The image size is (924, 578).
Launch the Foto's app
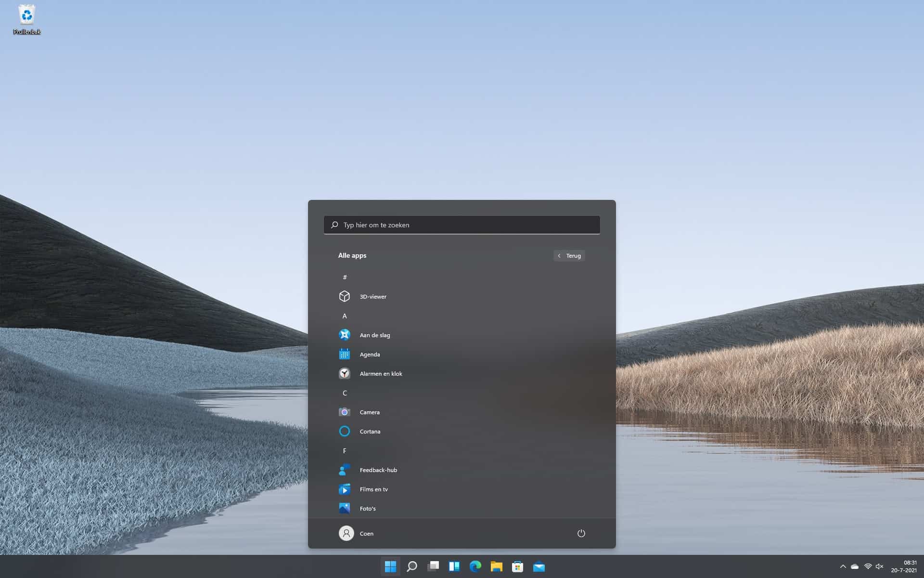pos(367,508)
